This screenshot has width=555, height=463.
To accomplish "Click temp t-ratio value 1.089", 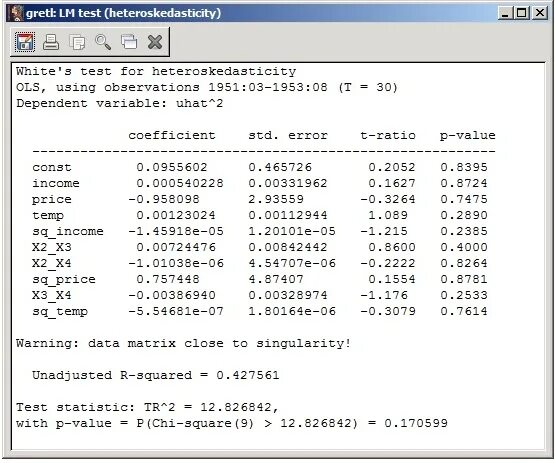I will (388, 215).
